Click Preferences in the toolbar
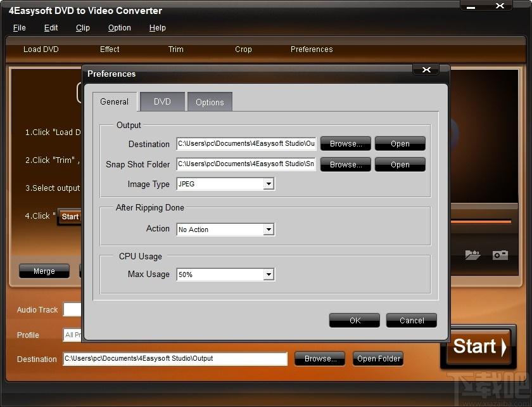 [x=312, y=49]
